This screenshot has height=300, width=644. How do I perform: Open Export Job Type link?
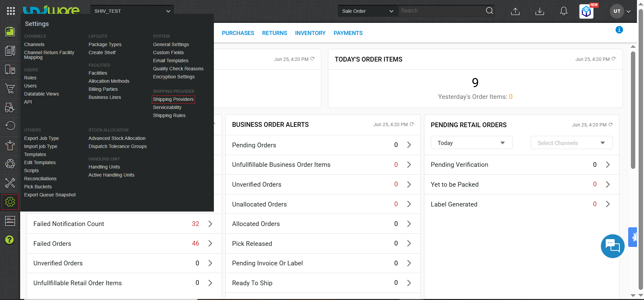tap(41, 138)
